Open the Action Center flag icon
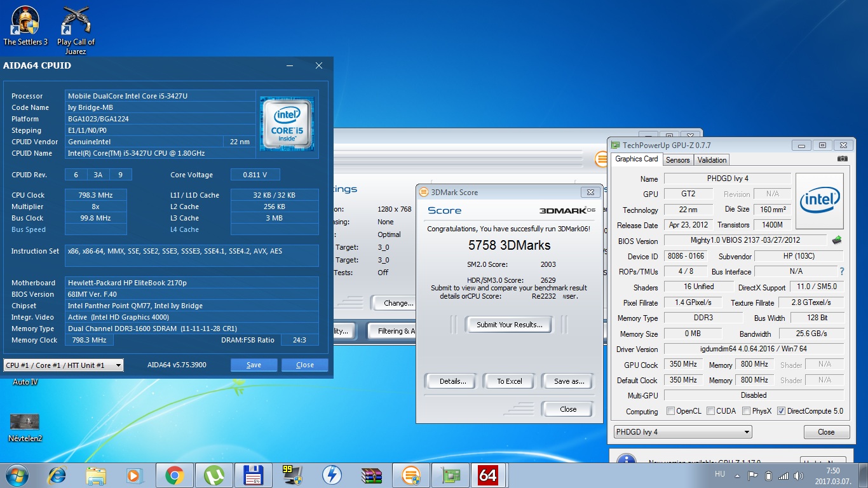 (752, 475)
